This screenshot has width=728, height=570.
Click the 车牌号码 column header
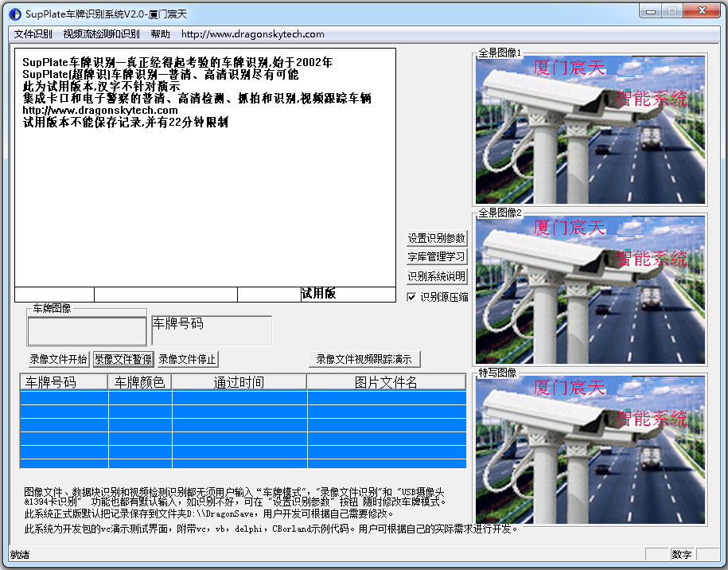pyautogui.click(x=64, y=382)
